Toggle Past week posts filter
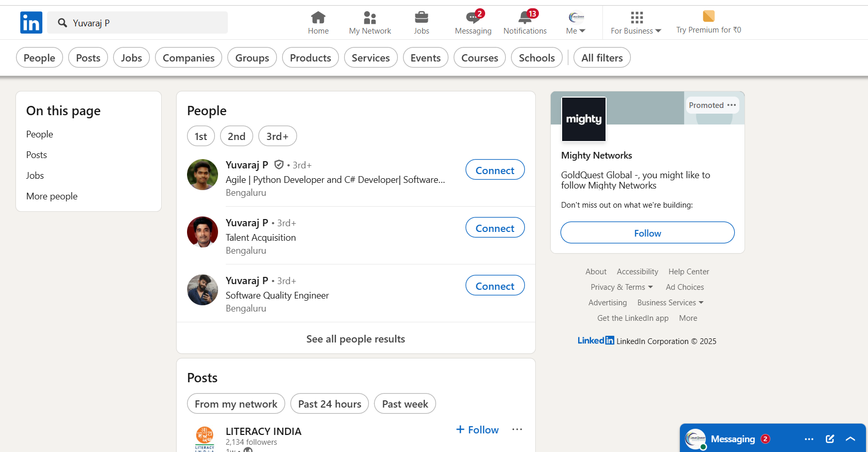Image resolution: width=868 pixels, height=452 pixels. coord(405,404)
